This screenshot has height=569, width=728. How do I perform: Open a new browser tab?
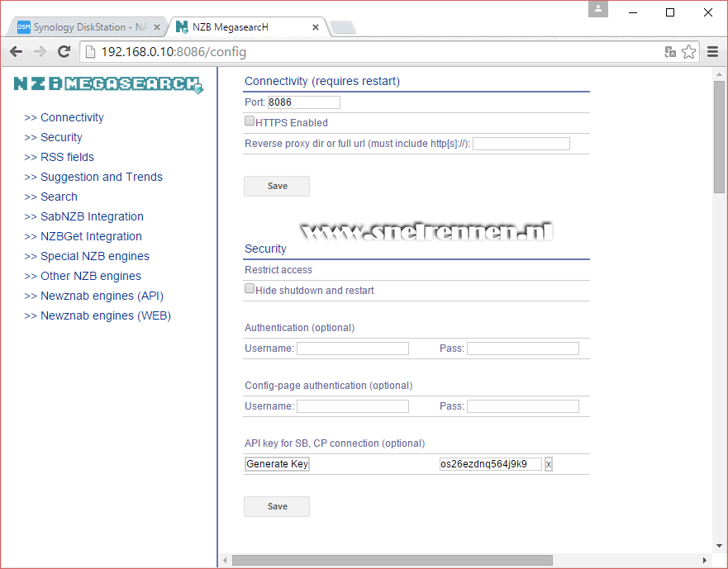click(x=343, y=27)
